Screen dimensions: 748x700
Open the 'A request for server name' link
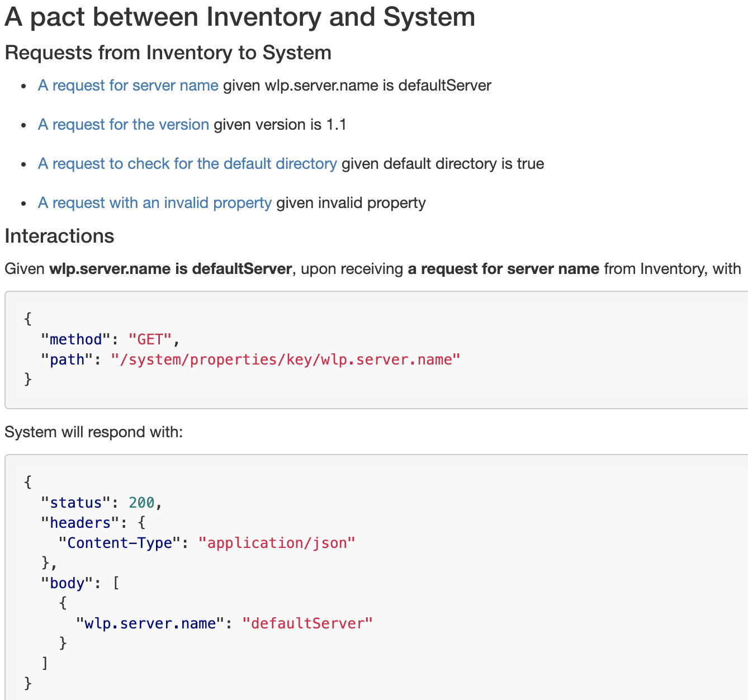pos(128,86)
